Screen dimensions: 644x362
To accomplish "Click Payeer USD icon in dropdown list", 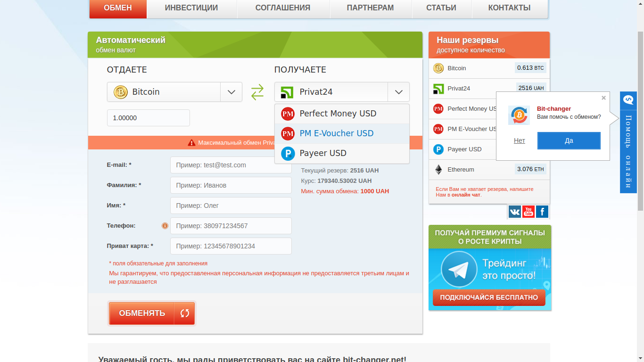I will click(288, 153).
